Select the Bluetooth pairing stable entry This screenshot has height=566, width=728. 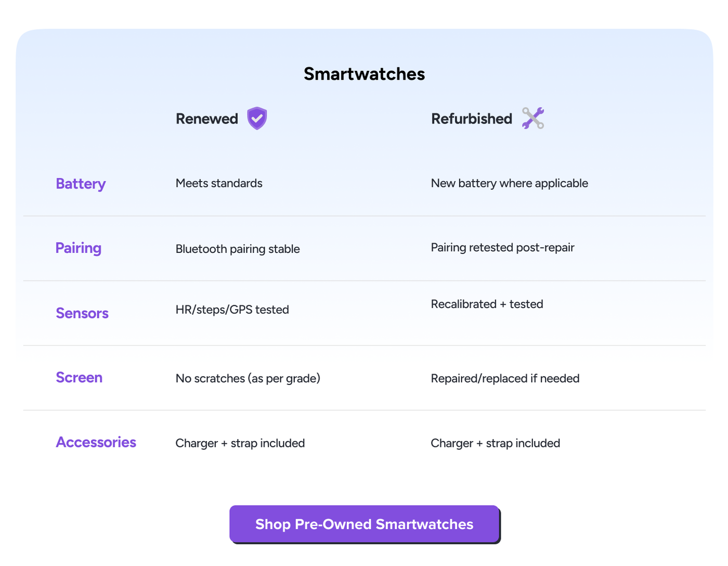click(238, 249)
